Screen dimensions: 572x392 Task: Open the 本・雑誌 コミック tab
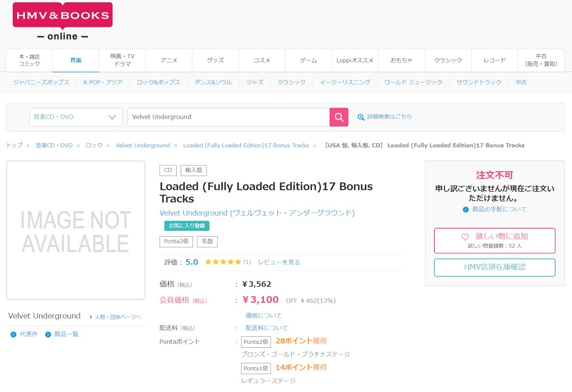point(30,60)
